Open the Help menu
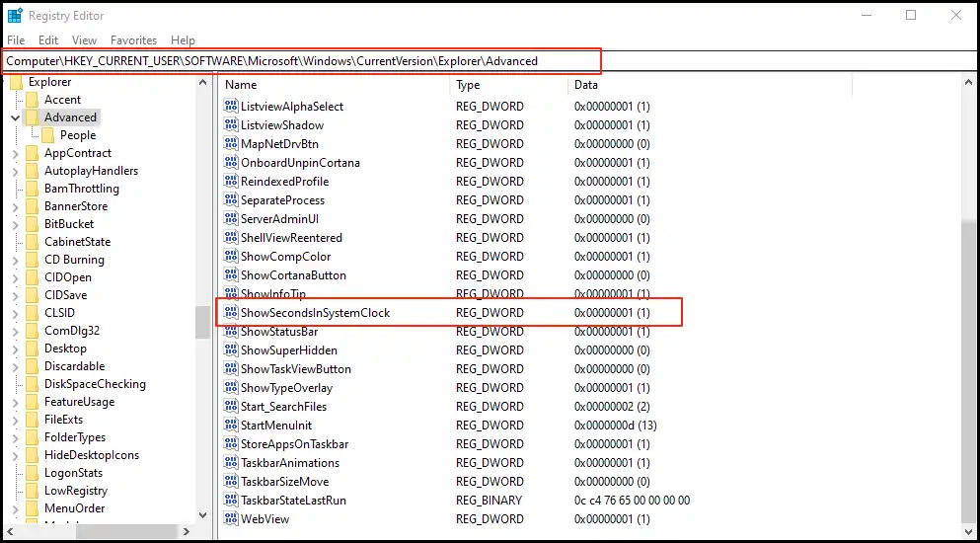The image size is (980, 543). tap(184, 40)
